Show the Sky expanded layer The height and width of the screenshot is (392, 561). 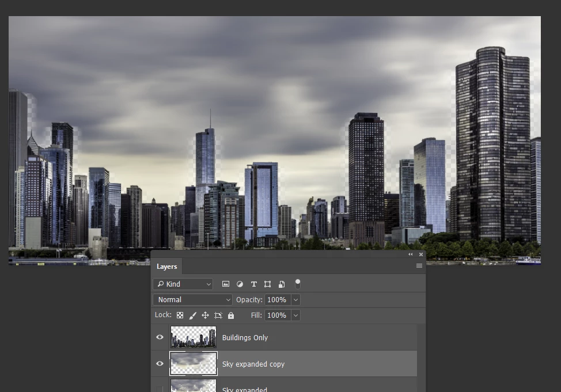(160, 389)
